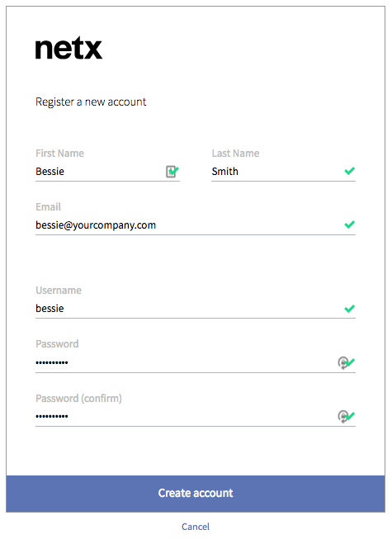Image resolution: width=392 pixels, height=539 pixels.
Task: Click the Username field label
Action: [59, 291]
